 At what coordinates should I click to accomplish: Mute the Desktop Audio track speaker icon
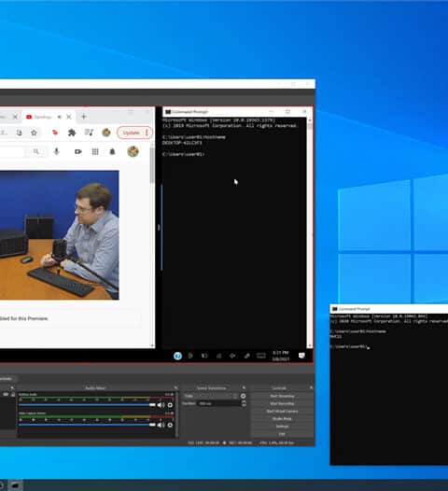click(x=161, y=405)
